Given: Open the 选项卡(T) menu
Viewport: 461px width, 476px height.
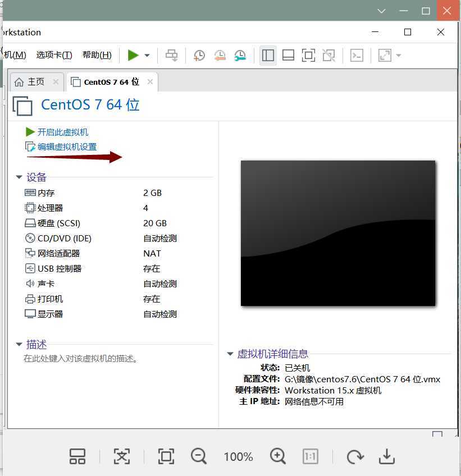Looking at the screenshot, I should [x=54, y=55].
